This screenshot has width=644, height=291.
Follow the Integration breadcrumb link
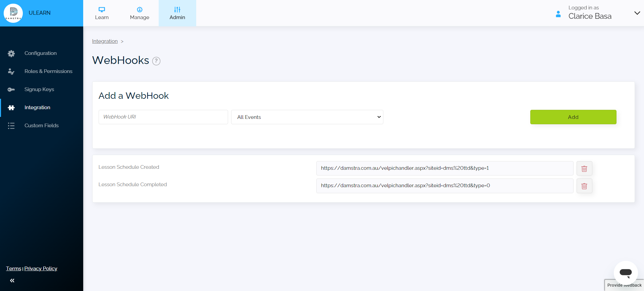click(x=105, y=41)
